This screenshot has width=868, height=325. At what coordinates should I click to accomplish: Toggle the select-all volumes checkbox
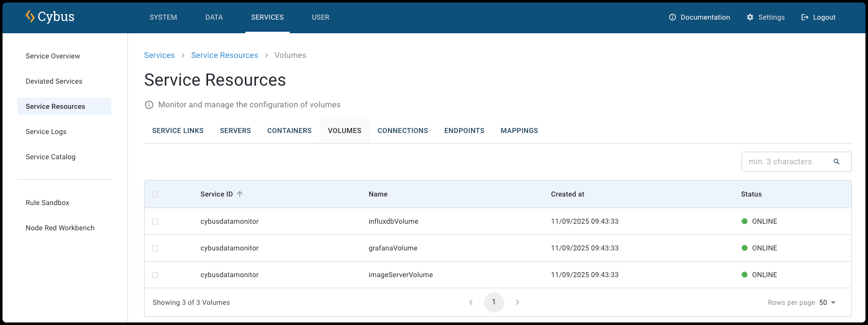(155, 194)
